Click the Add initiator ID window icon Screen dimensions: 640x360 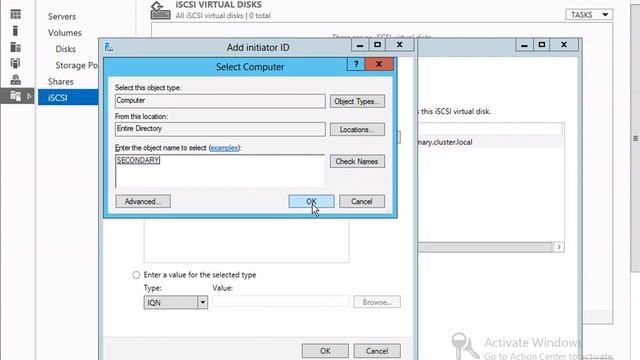109,47
